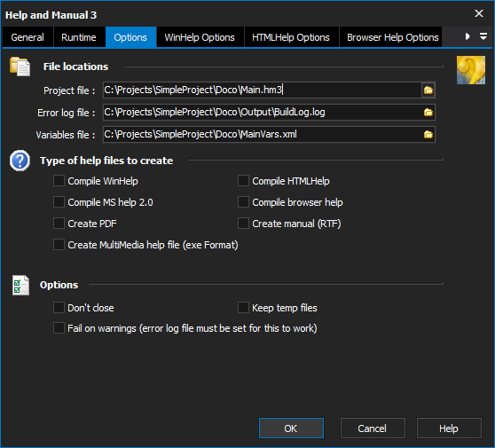495x448 pixels.
Task: Click the 'Variables file :' label
Action: (66, 135)
